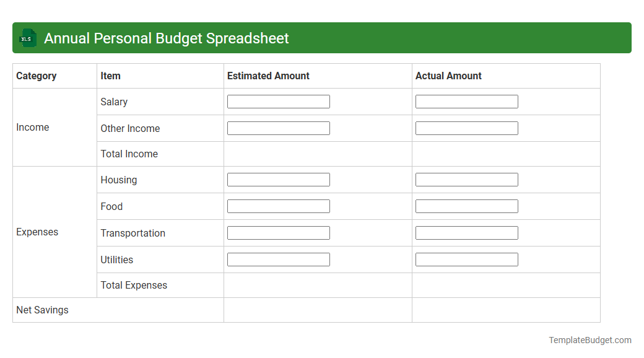The height and width of the screenshot is (358, 644).
Task: Click the Income category cell
Action: (33, 127)
